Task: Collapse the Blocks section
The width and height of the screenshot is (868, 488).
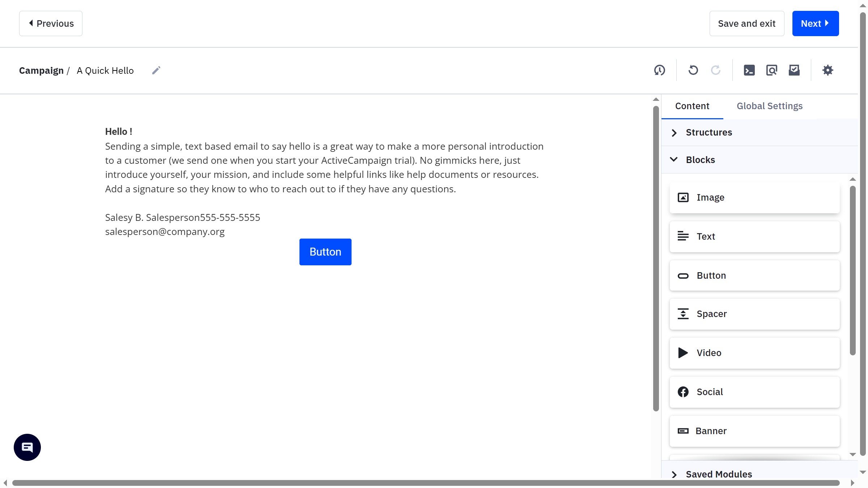Action: [700, 160]
